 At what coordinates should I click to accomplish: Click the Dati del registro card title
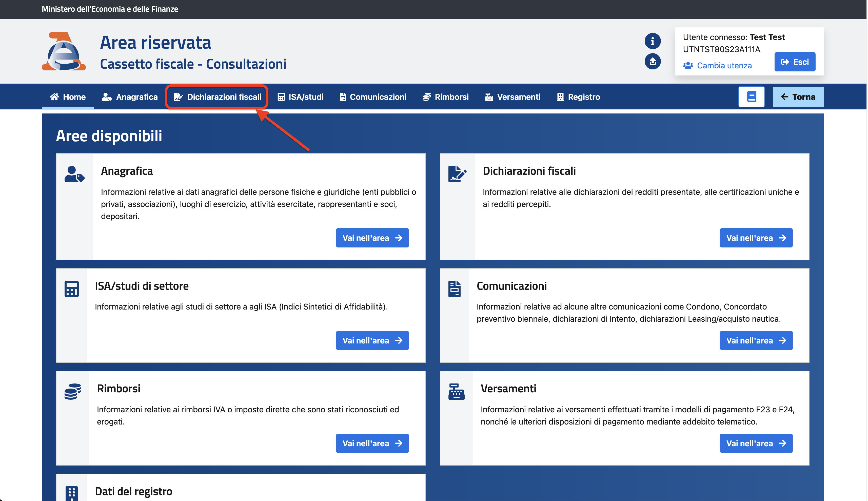(133, 491)
